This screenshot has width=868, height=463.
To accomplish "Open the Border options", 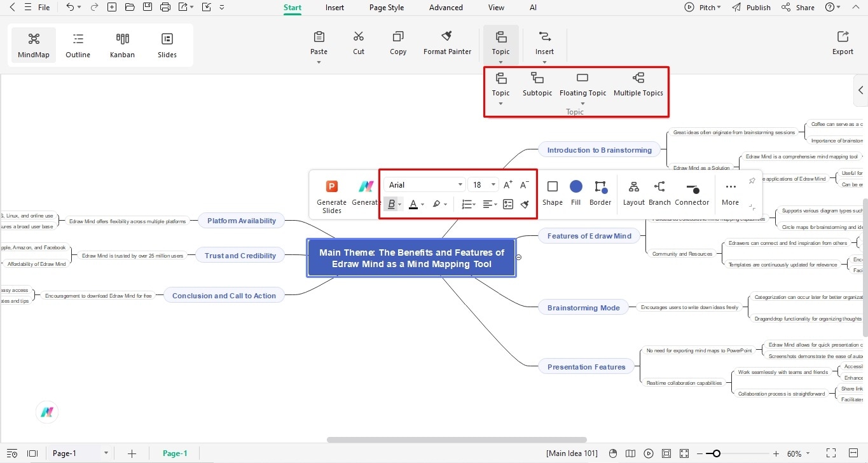I will point(600,193).
